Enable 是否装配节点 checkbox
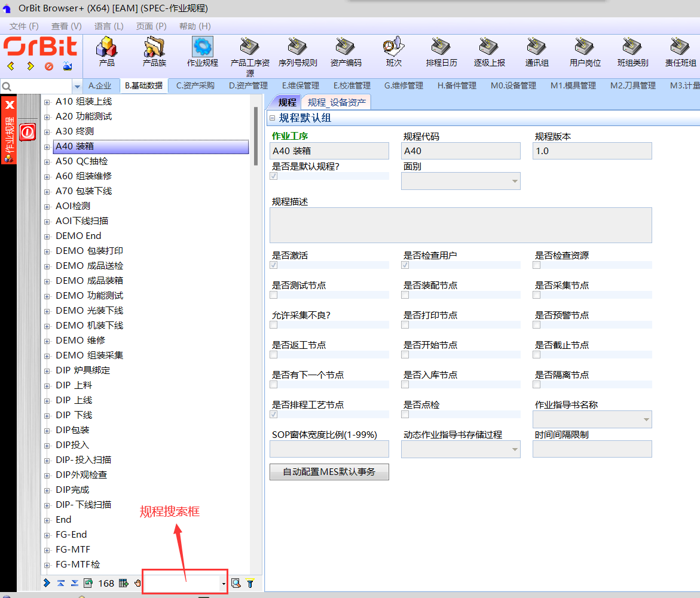Screen dimensions: 700x598 (x=405, y=295)
